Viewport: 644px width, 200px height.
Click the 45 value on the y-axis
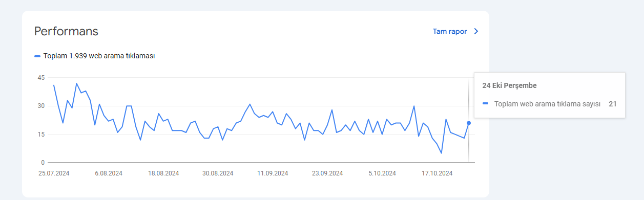tap(41, 78)
